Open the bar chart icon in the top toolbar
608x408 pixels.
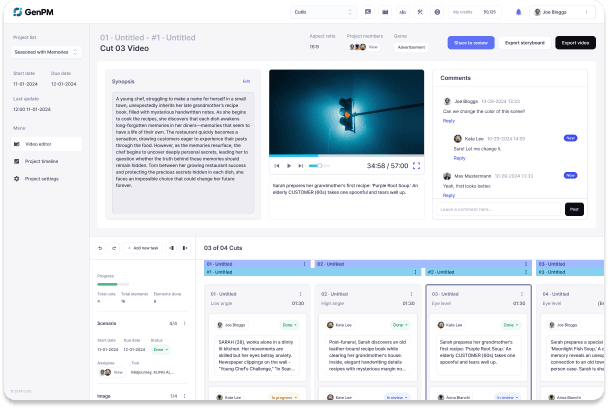click(x=402, y=12)
